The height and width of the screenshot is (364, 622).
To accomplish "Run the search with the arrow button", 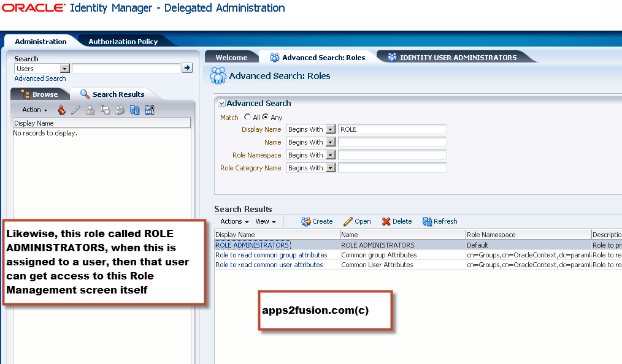I will point(187,68).
